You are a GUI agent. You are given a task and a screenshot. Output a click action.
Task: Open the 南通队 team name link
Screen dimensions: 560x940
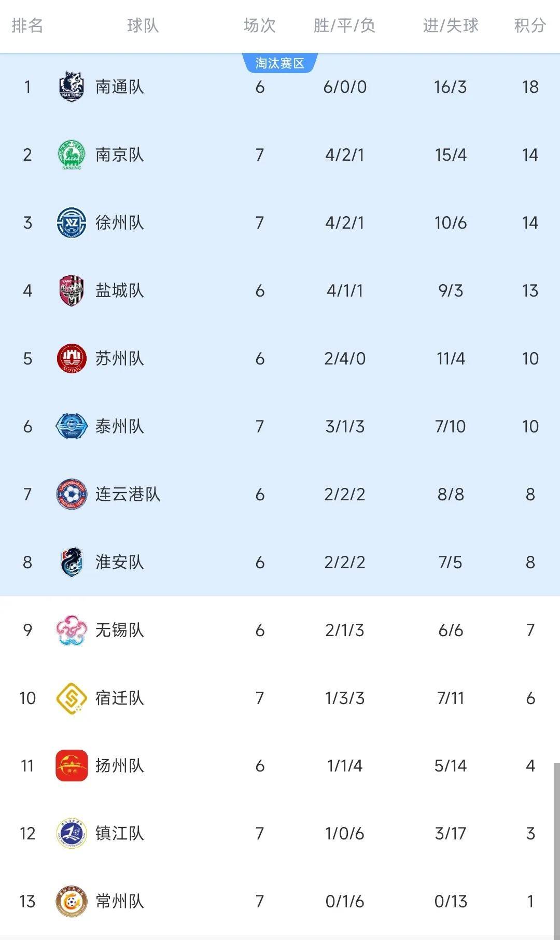point(120,87)
